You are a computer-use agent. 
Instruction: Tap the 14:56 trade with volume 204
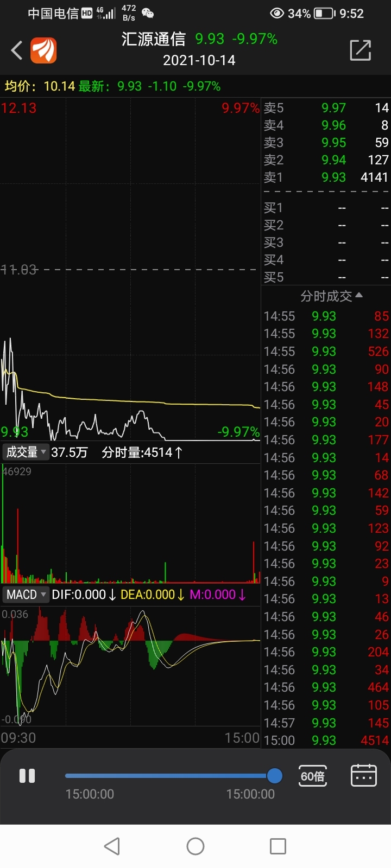[x=326, y=652]
